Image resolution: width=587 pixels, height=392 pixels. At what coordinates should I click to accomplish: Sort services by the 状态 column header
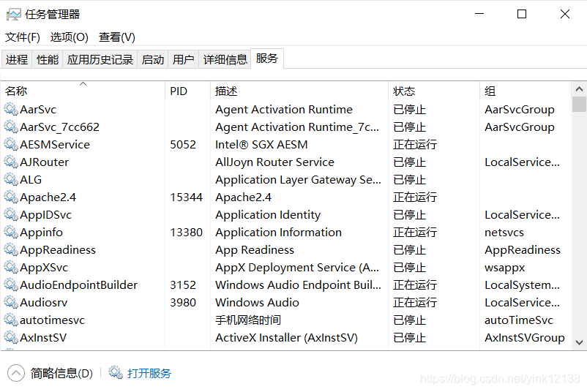pos(434,91)
